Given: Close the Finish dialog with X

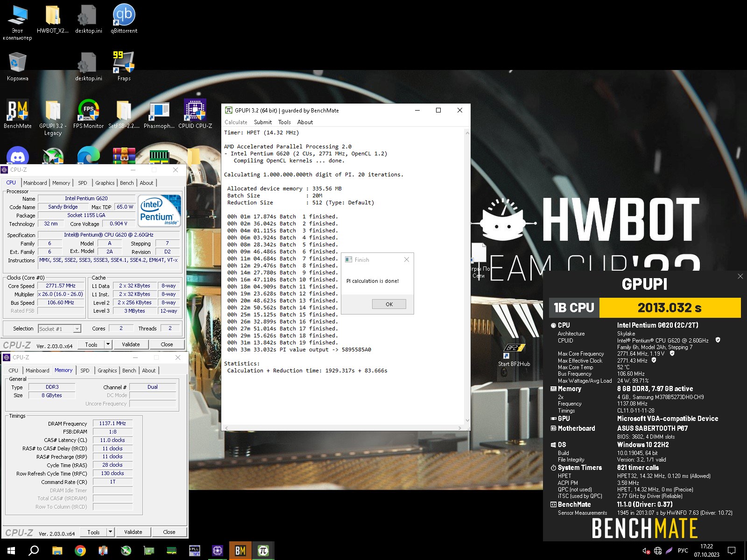Looking at the screenshot, I should point(407,259).
